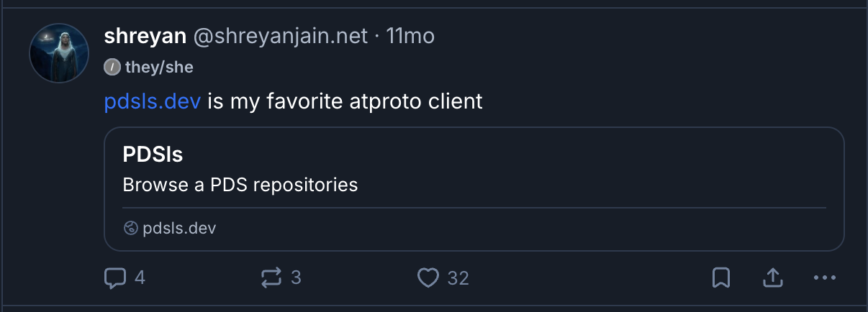Image resolution: width=868 pixels, height=312 pixels.
Task: Click the display name shreyan
Action: click(x=144, y=35)
